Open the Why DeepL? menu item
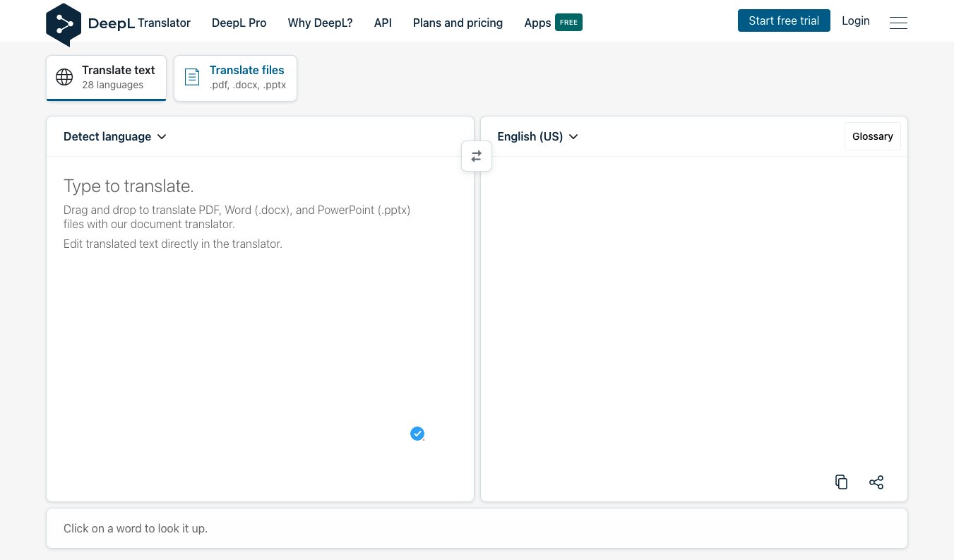Viewport: 954px width, 560px height. 320,23
